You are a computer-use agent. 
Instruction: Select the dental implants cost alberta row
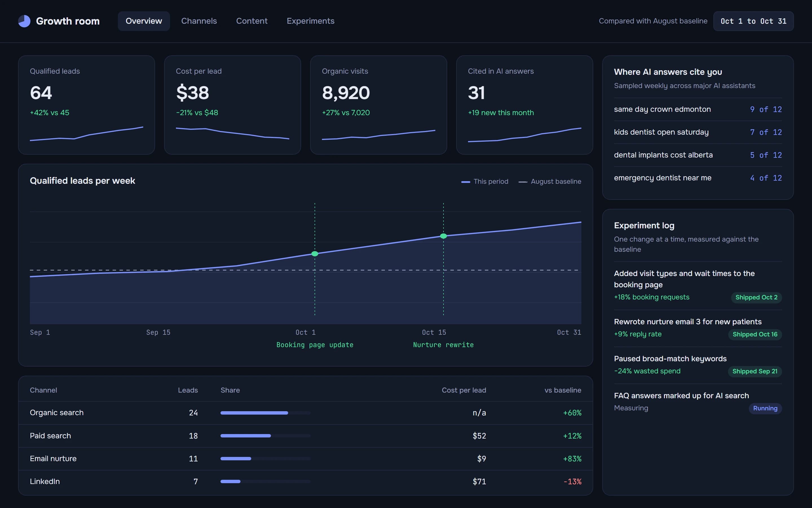pos(698,155)
